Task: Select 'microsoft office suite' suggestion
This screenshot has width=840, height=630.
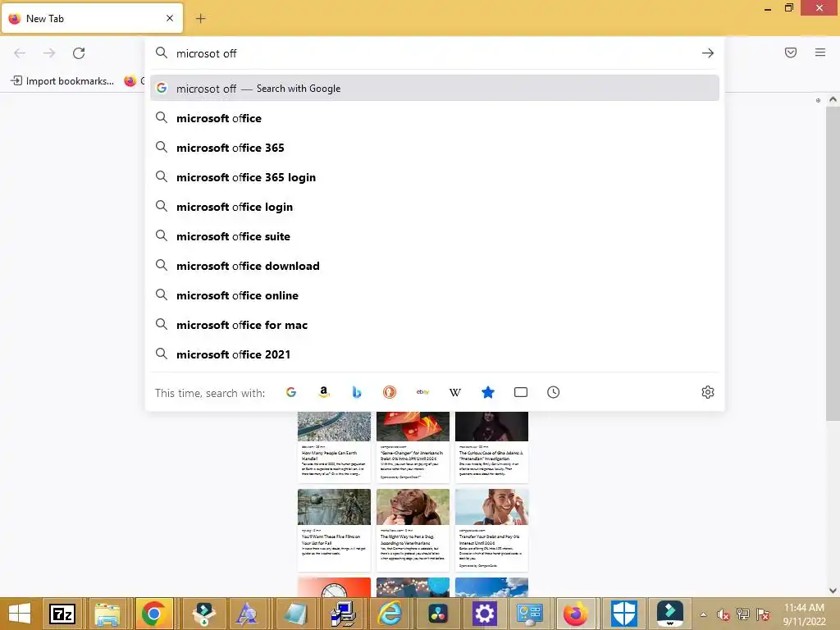Action: click(x=435, y=235)
